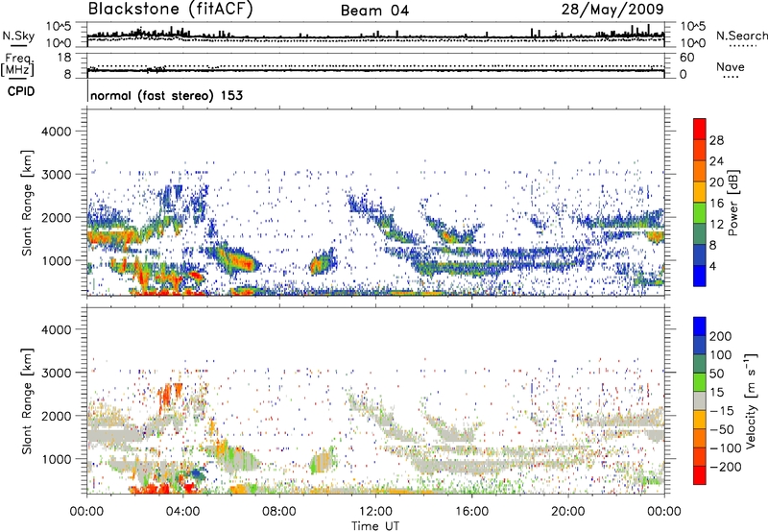This screenshot has width=768, height=532.
Task: Click the '-200' value on Velocity colorbar
Action: (726, 467)
